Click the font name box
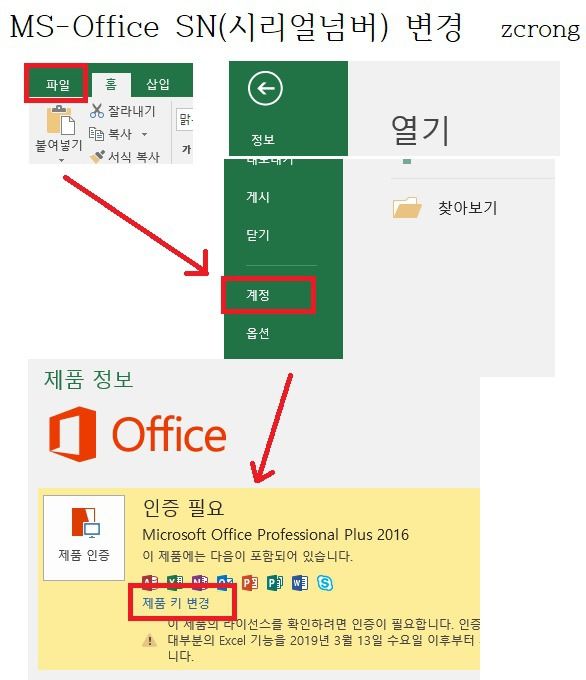Screen dimensions: 586x680 coord(185,119)
